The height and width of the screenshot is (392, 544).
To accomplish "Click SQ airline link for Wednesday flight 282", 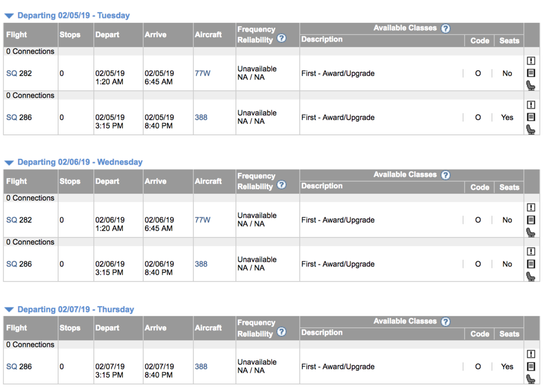I will pyautogui.click(x=11, y=220).
